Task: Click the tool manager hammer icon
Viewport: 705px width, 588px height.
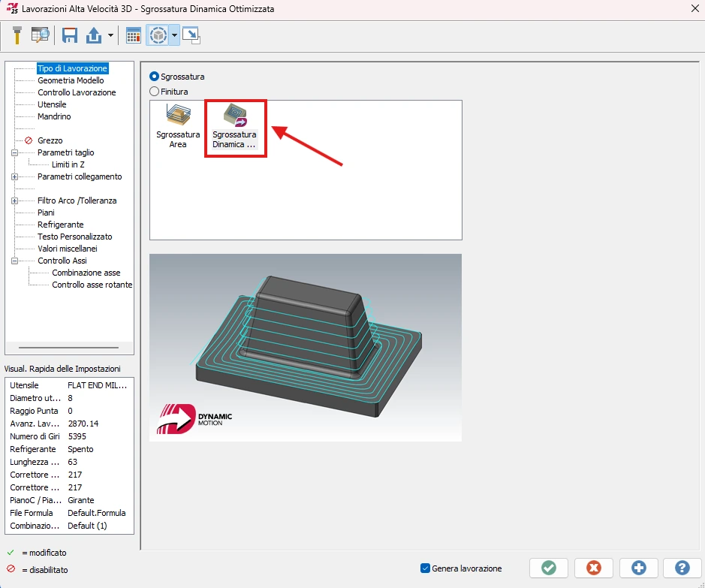Action: pos(17,35)
